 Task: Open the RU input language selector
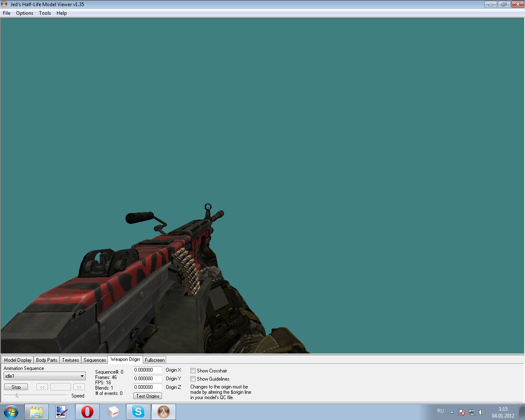[441, 411]
